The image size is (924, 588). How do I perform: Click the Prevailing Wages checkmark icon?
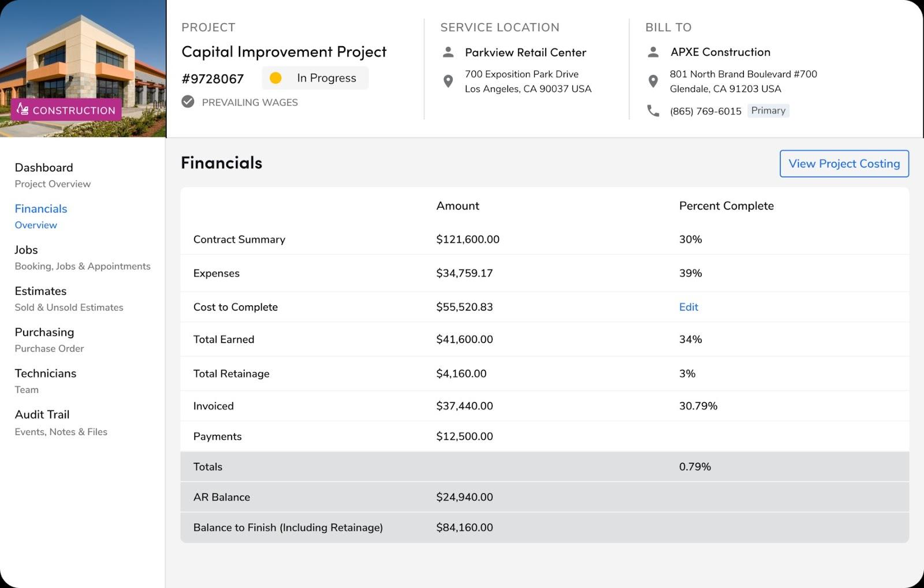pos(188,102)
